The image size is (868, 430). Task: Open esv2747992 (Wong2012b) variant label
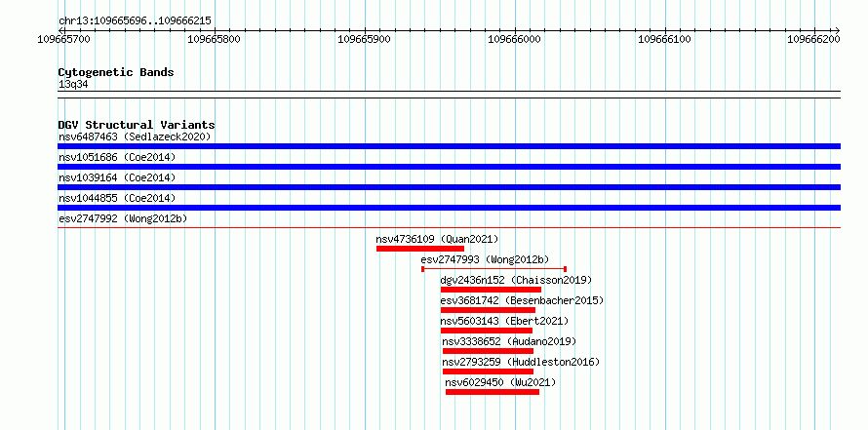pos(123,218)
